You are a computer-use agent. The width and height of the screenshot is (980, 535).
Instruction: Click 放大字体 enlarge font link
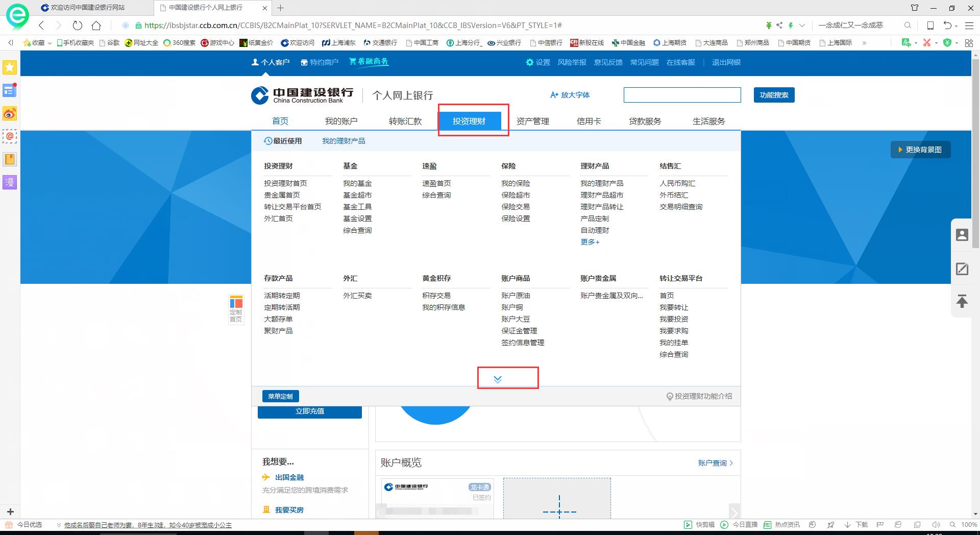tap(570, 95)
